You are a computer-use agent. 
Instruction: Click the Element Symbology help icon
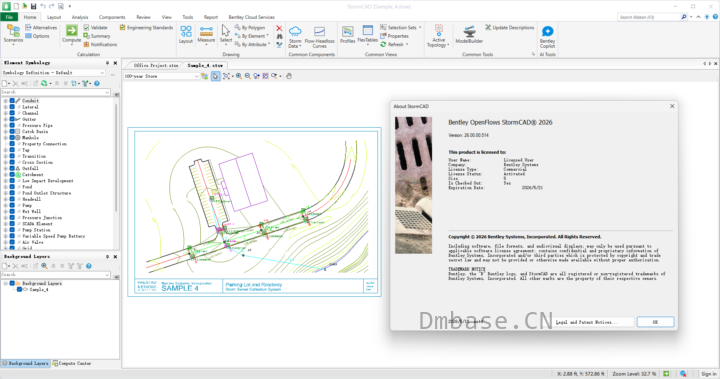pos(97,84)
